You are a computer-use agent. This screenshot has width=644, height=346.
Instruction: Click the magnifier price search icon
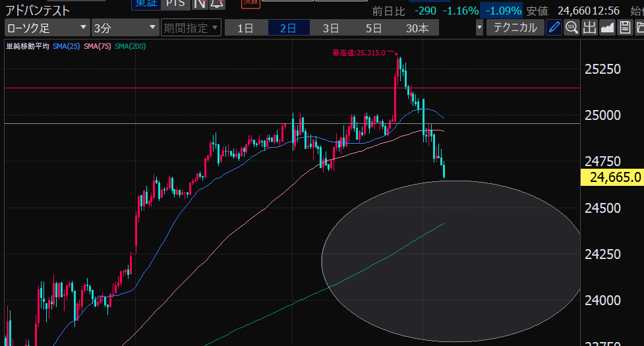pyautogui.click(x=571, y=28)
